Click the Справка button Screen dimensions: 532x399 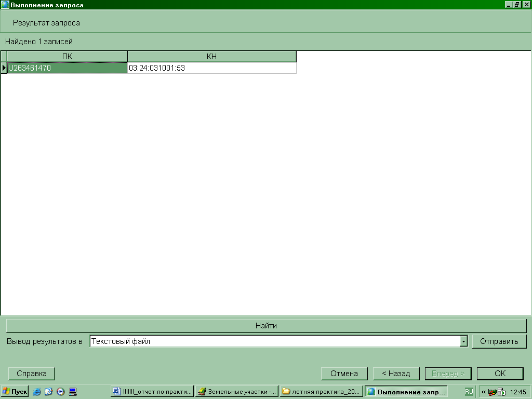tap(32, 374)
